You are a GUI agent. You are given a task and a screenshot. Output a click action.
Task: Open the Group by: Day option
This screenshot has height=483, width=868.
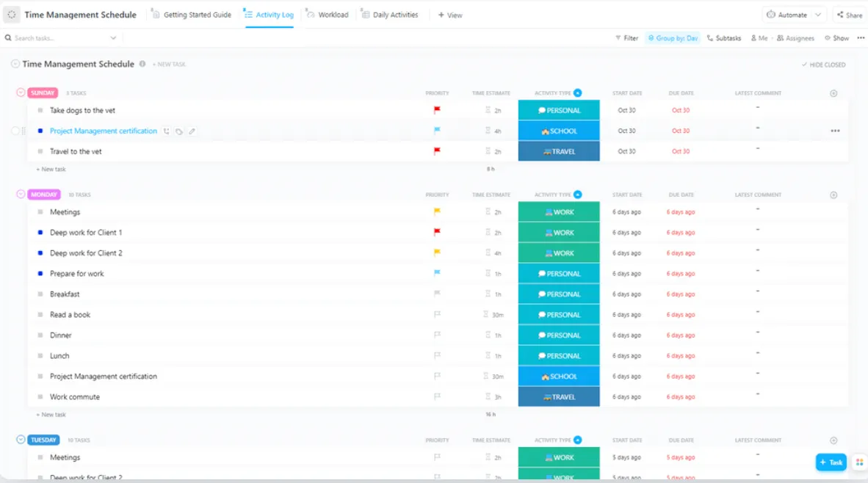click(673, 38)
